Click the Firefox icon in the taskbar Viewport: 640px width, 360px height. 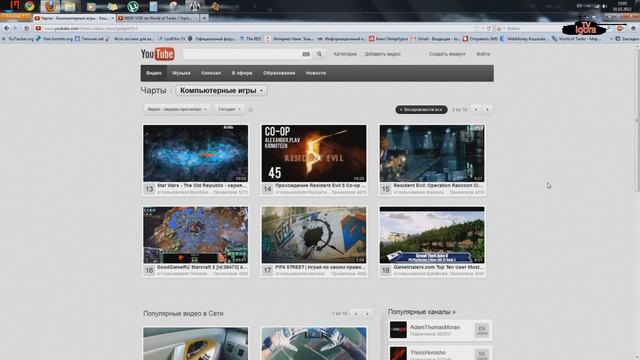(50, 7)
